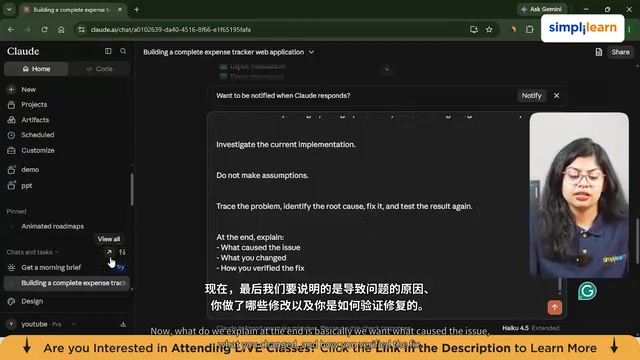Screen dimensions: 640x360
Task: Collapse the Claude sidebar panel icon
Action: point(108,51)
